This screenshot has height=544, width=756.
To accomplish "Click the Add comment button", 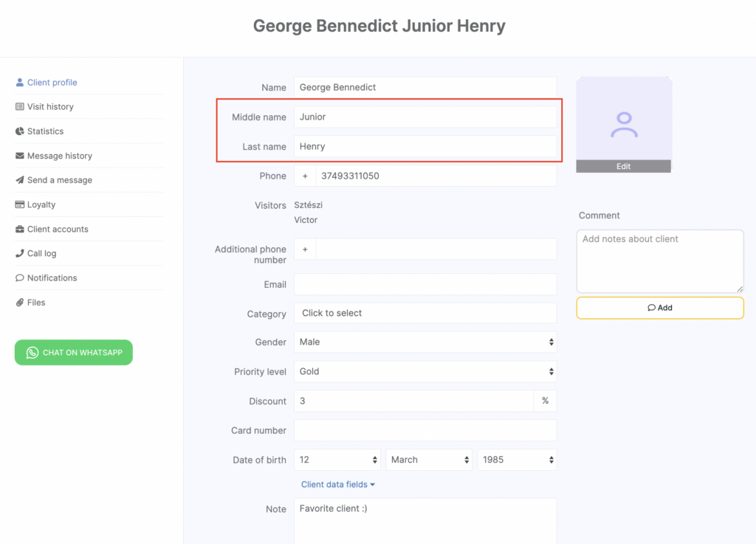I will click(660, 308).
